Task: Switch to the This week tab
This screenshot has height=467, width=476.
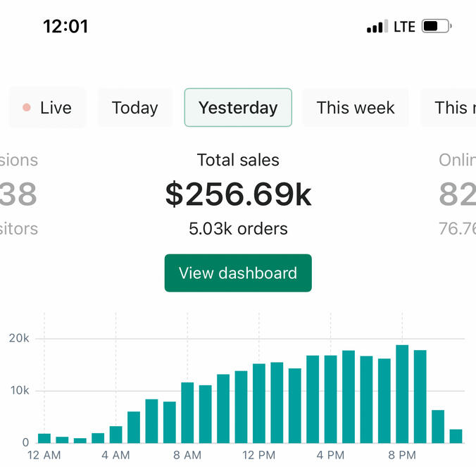Action: [x=356, y=108]
